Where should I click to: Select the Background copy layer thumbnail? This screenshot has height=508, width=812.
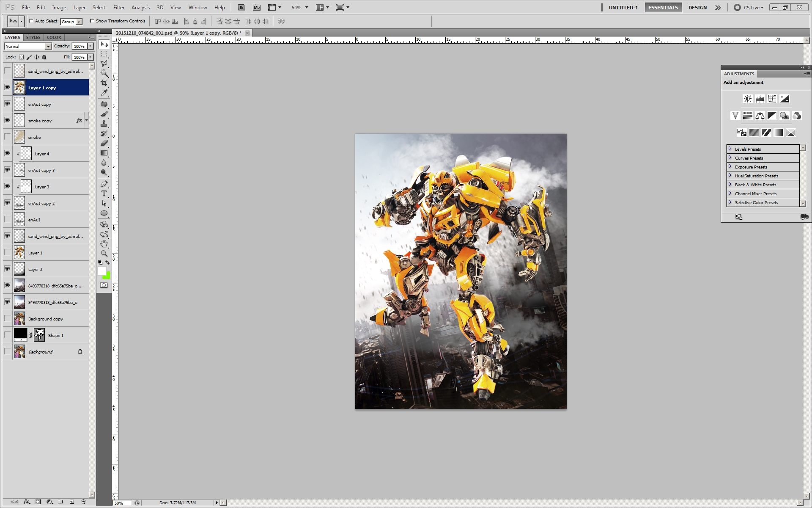tap(19, 318)
